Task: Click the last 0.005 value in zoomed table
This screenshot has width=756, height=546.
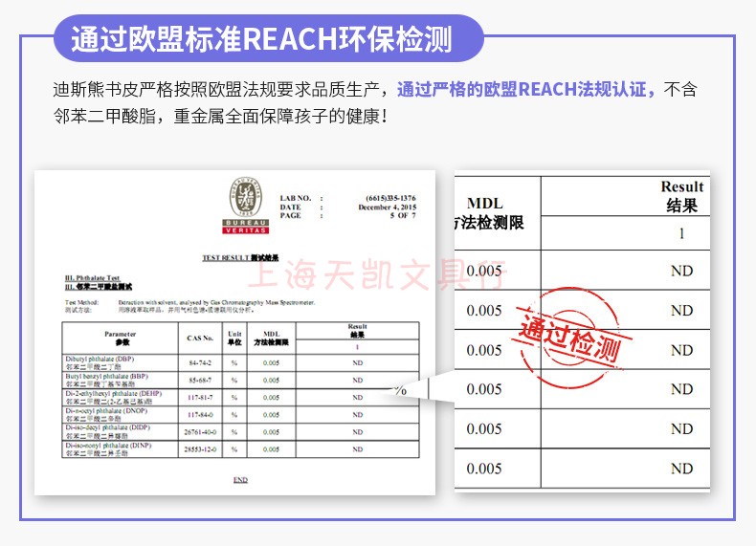Action: (x=484, y=469)
